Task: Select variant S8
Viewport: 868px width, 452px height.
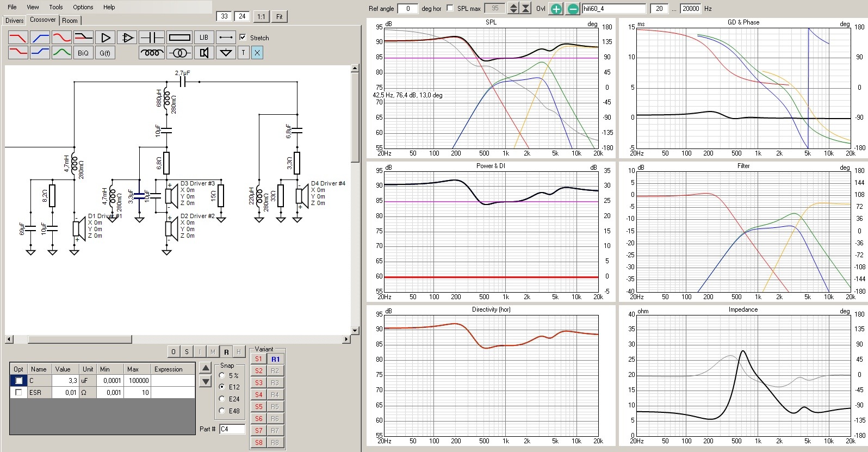Action: tap(259, 443)
